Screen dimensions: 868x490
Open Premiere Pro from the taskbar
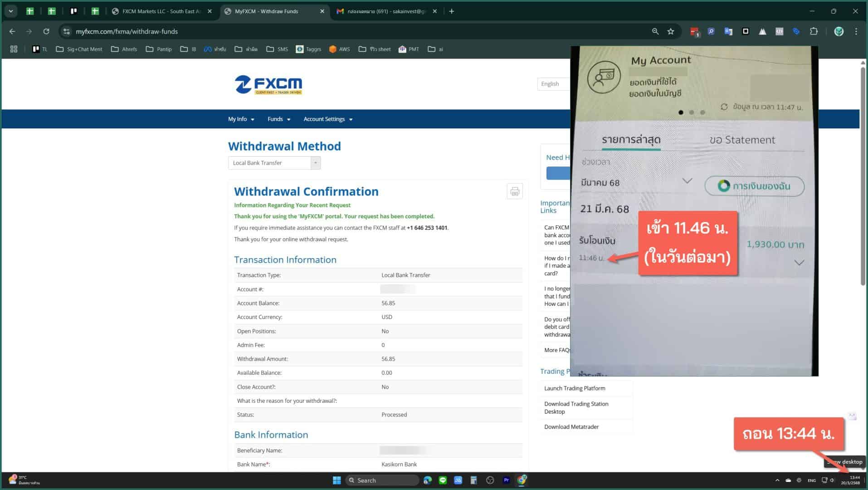pos(506,480)
